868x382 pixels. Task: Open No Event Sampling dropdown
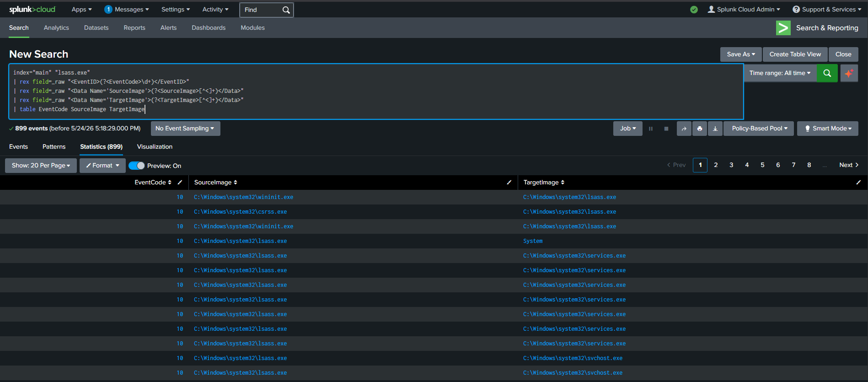(185, 129)
